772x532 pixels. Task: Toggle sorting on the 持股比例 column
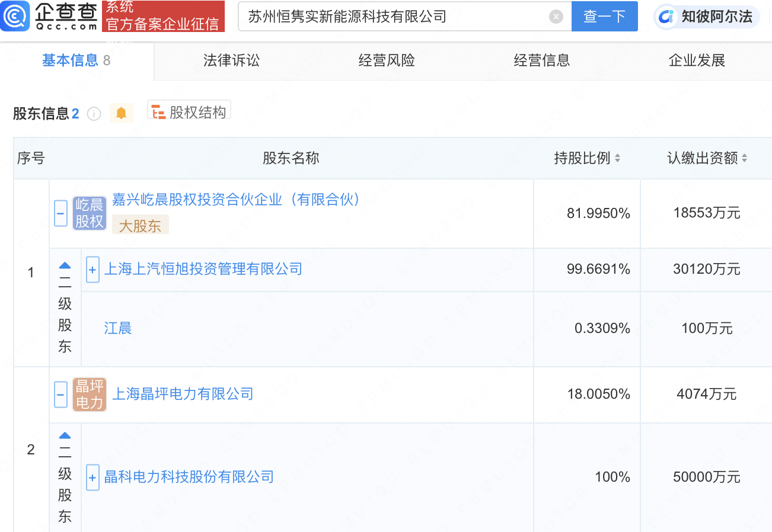click(619, 158)
